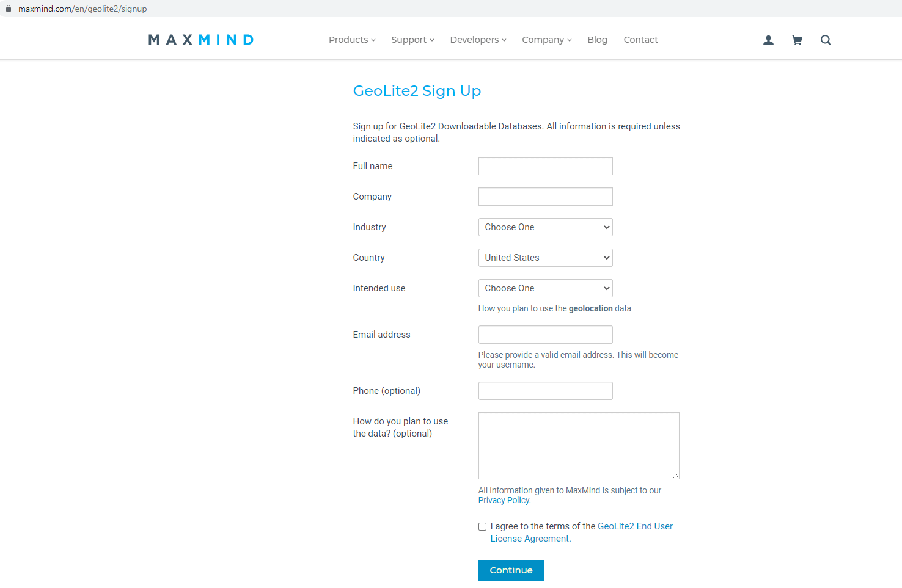Click the Full name input field
The width and height of the screenshot is (902, 588).
(x=545, y=165)
